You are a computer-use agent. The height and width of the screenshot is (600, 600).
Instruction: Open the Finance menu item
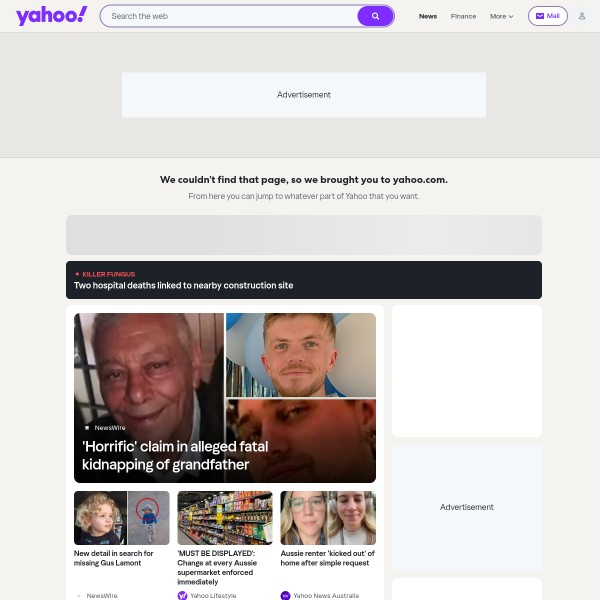463,16
